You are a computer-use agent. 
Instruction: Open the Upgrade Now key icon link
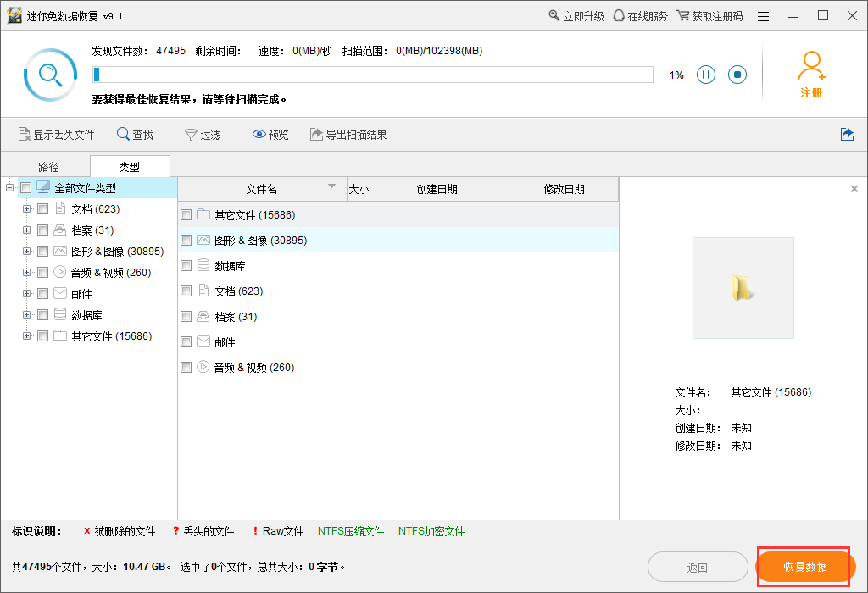(x=576, y=16)
